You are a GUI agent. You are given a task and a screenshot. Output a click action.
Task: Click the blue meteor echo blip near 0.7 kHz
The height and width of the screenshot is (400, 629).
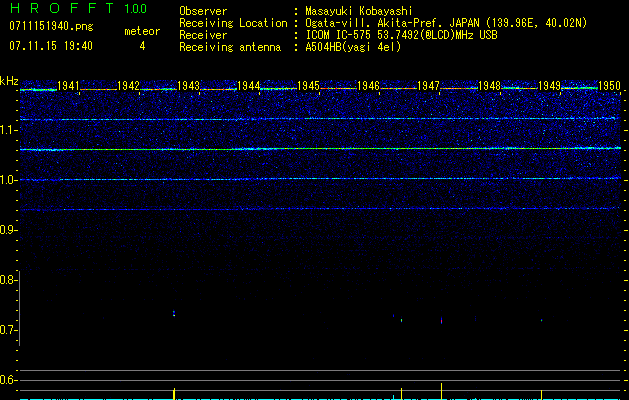[174, 314]
